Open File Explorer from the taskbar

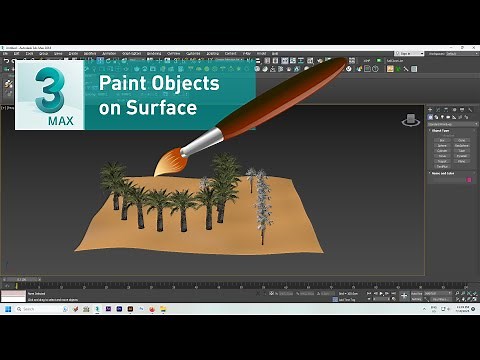(x=163, y=309)
